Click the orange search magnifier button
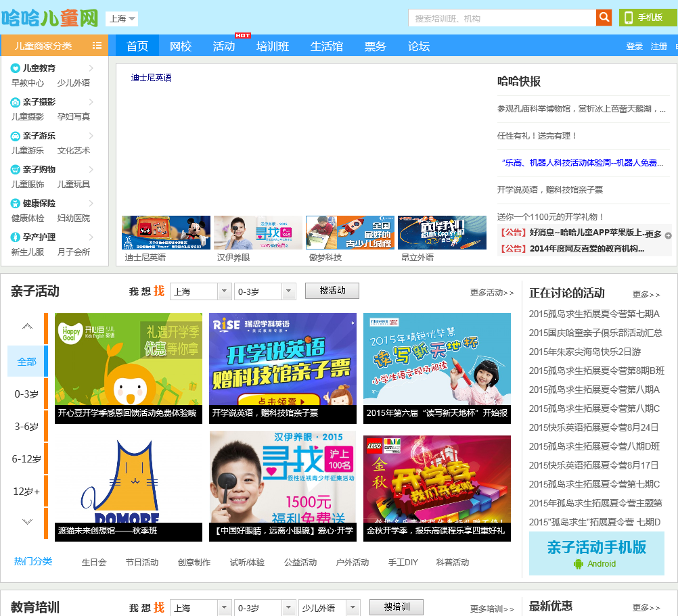 tap(604, 18)
